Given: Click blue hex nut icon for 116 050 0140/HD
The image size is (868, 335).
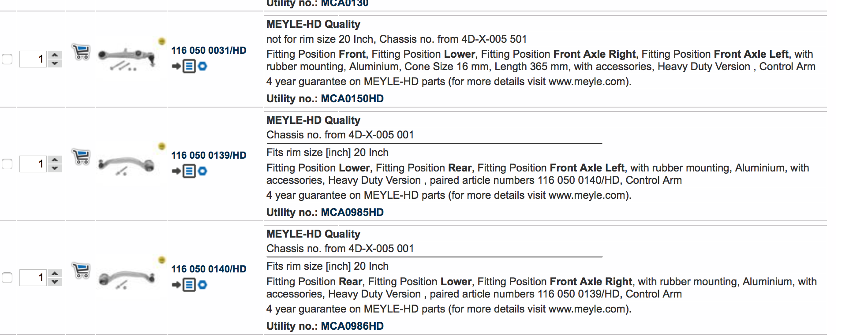Looking at the screenshot, I should (x=202, y=285).
